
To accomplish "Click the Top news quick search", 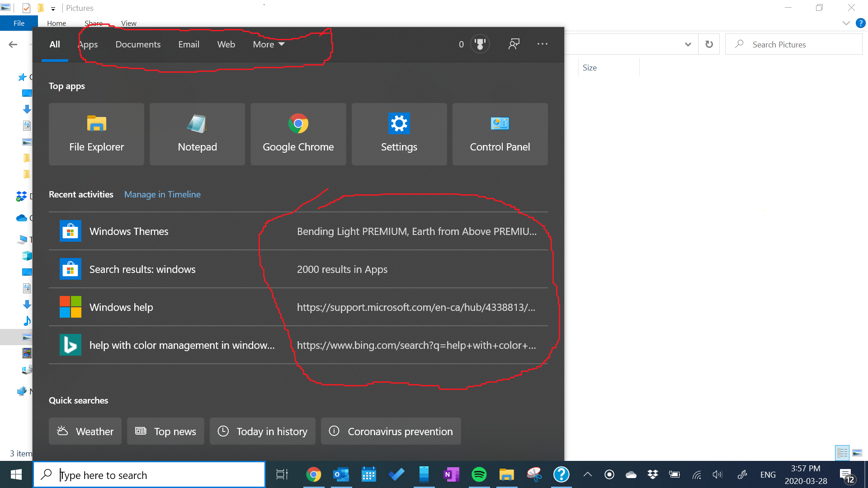I will pos(165,431).
